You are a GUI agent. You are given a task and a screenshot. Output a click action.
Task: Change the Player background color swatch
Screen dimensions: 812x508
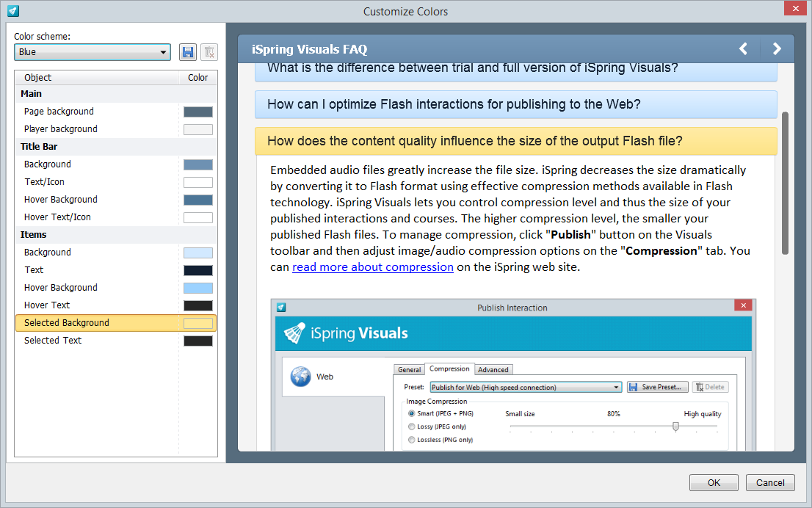click(197, 129)
